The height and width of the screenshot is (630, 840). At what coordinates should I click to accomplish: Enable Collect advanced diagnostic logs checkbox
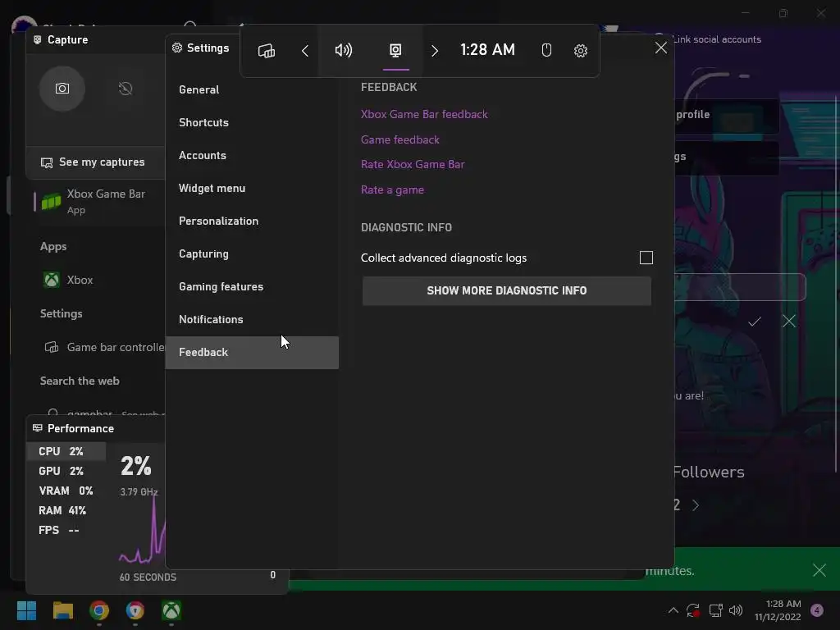(x=646, y=258)
